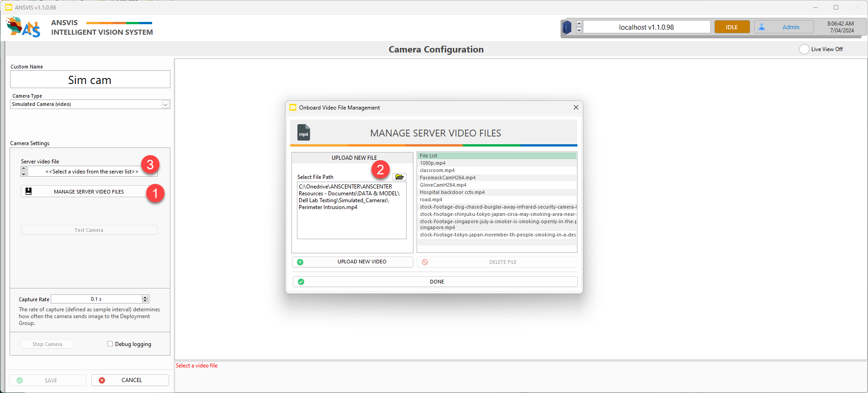
Task: Click the Capture Rate stepper arrows
Action: coord(145,299)
